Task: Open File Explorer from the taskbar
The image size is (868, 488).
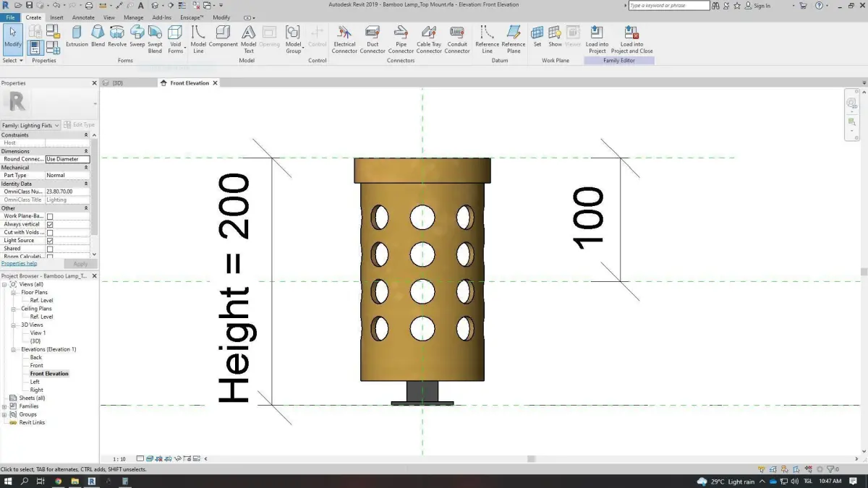Action: coord(75,481)
